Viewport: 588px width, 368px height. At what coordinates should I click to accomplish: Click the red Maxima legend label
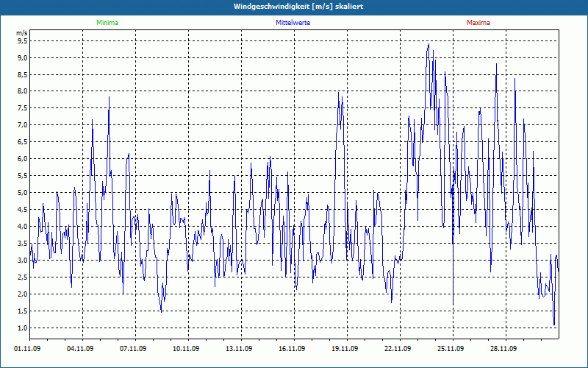(x=478, y=23)
